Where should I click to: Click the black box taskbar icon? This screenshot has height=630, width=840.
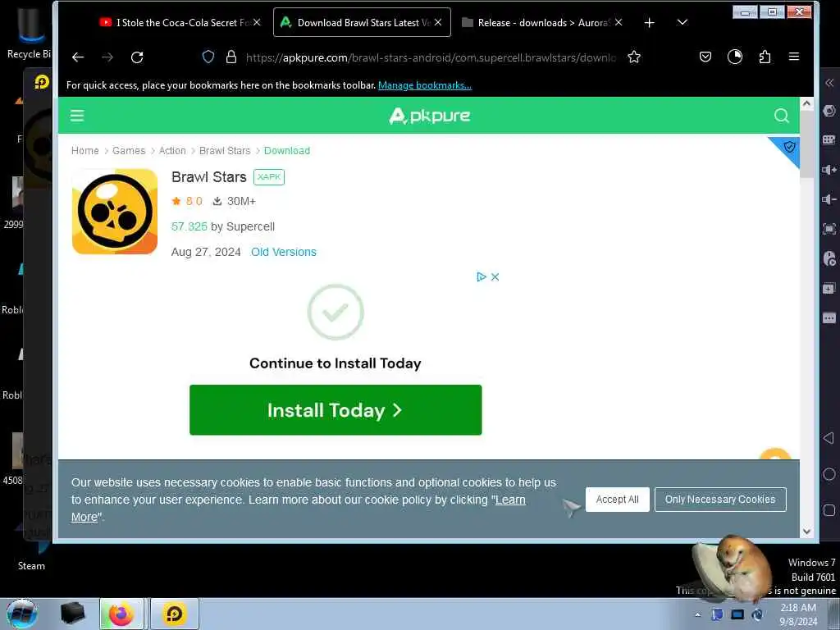pyautogui.click(x=72, y=614)
